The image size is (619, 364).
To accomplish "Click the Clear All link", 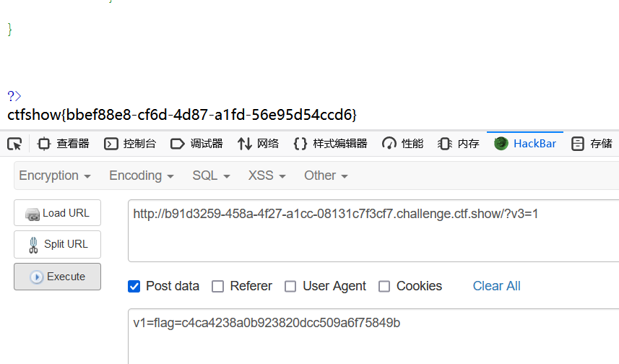I will point(496,286).
